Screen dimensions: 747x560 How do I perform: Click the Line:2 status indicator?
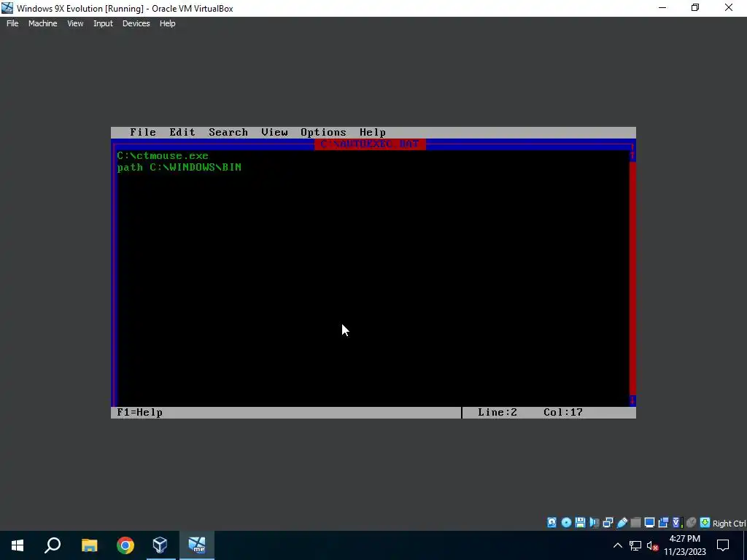tap(498, 413)
